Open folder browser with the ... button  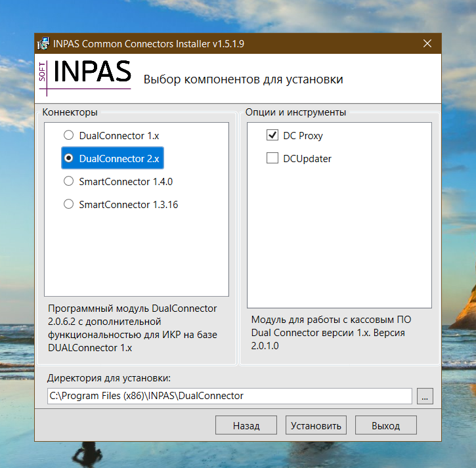[x=425, y=396]
